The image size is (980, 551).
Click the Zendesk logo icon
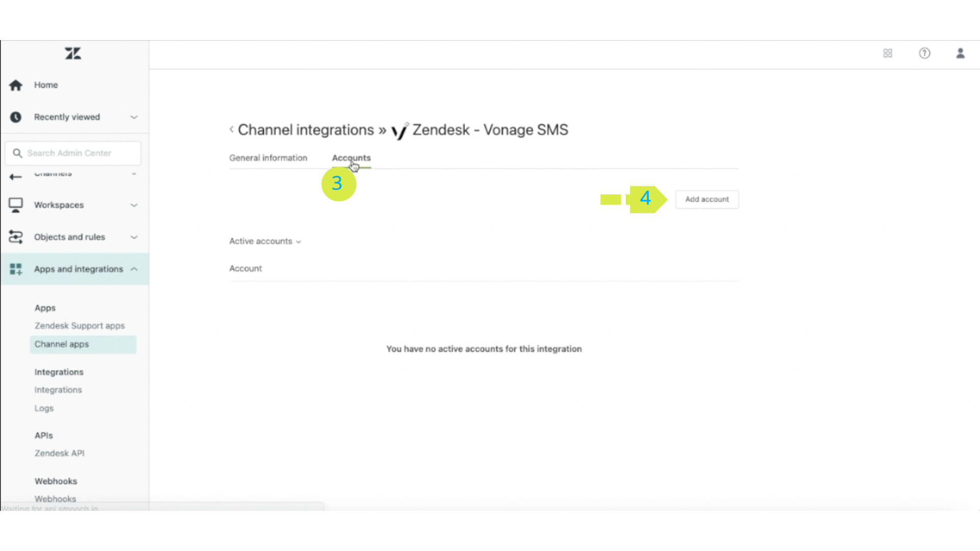(x=73, y=54)
